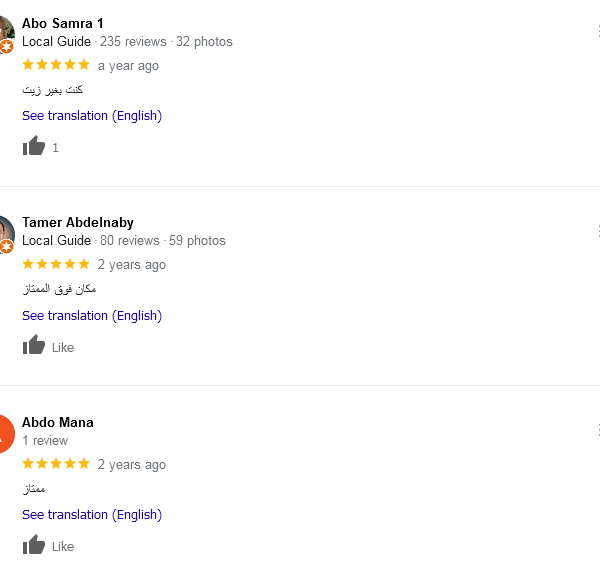This screenshot has height=563, width=600.
Task: See English translation of Abdo Mana's review
Action: (92, 515)
